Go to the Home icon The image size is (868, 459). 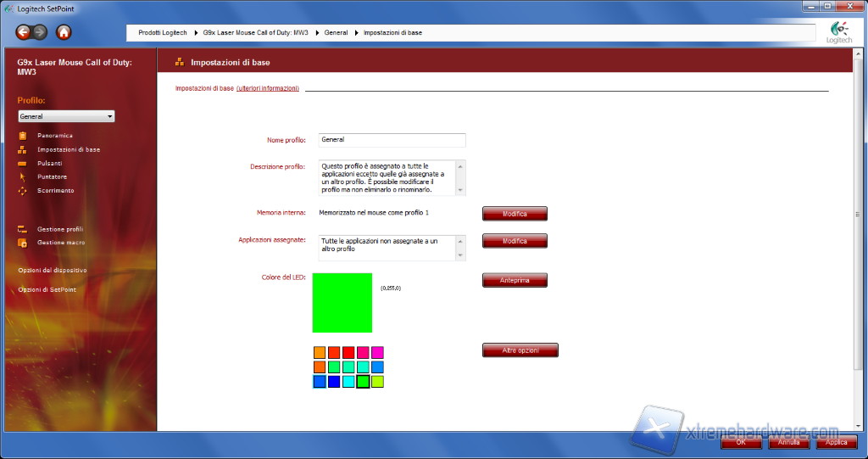(64, 33)
